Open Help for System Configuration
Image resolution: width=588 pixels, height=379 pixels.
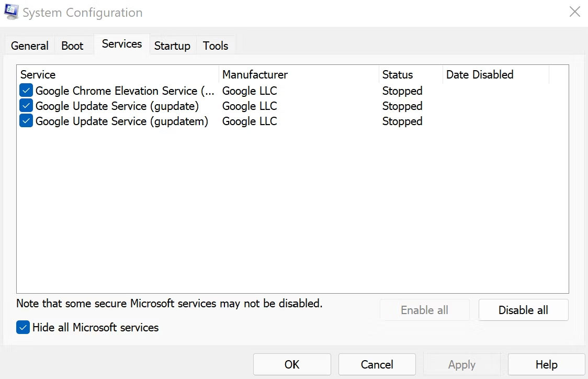coord(546,364)
